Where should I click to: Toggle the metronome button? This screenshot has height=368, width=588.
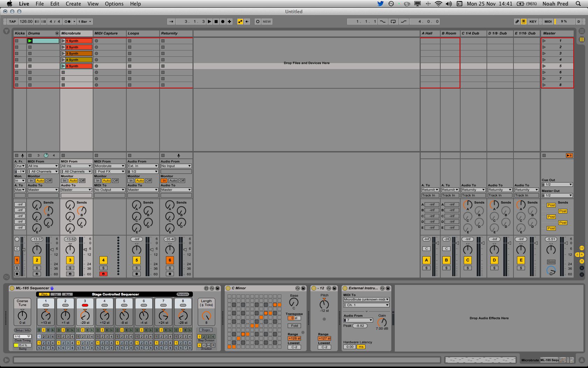pos(68,21)
